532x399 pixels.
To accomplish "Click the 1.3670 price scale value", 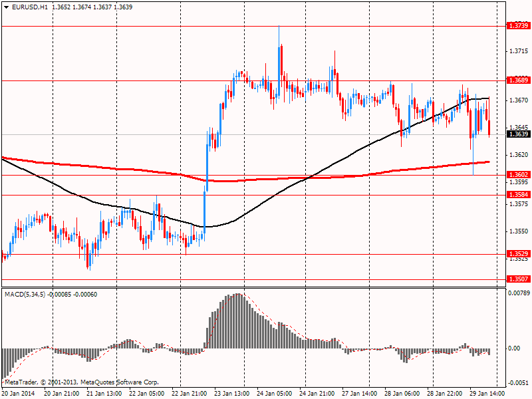I will [519, 100].
